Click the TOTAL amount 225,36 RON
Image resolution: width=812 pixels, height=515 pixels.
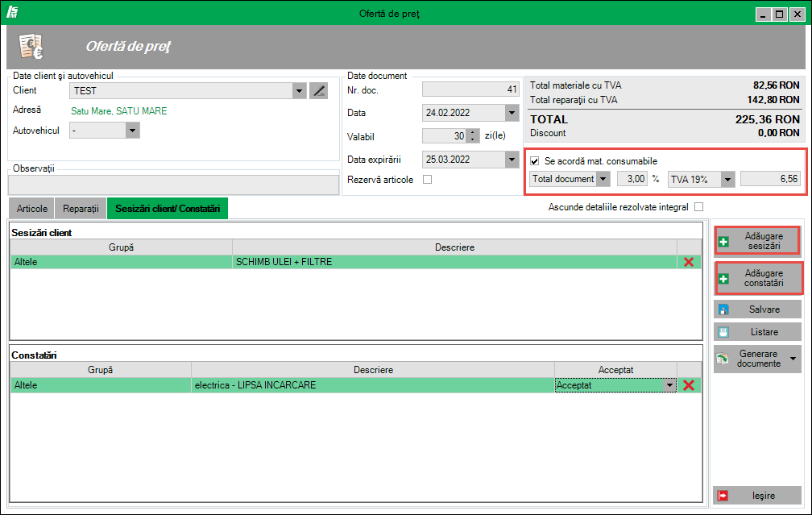point(768,119)
